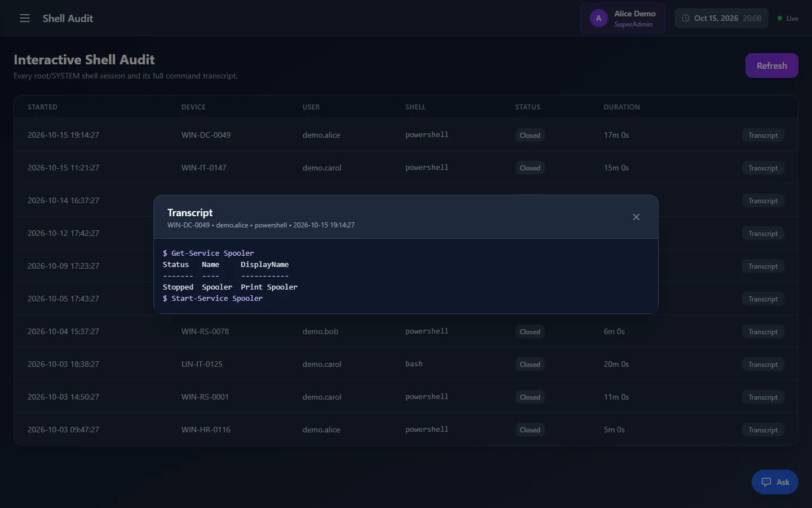This screenshot has width=812, height=508.
Task: Click the Transcript dialog title
Action: 190,213
